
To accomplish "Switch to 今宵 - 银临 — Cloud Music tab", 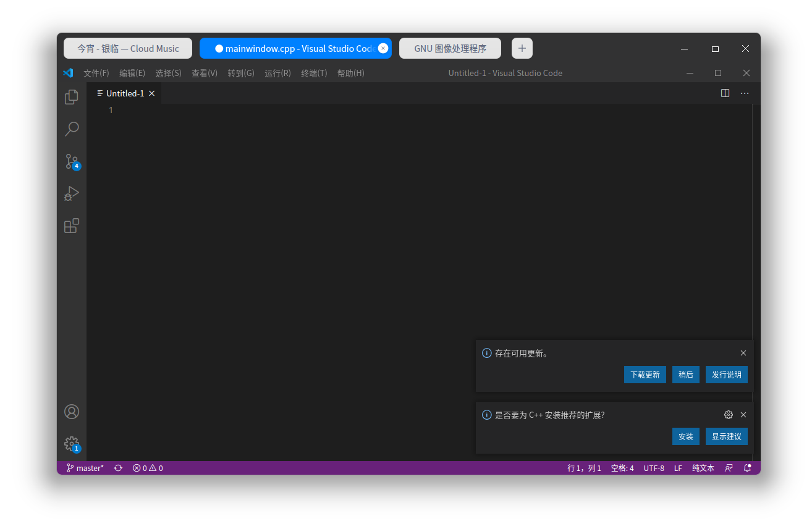I will click(x=128, y=48).
